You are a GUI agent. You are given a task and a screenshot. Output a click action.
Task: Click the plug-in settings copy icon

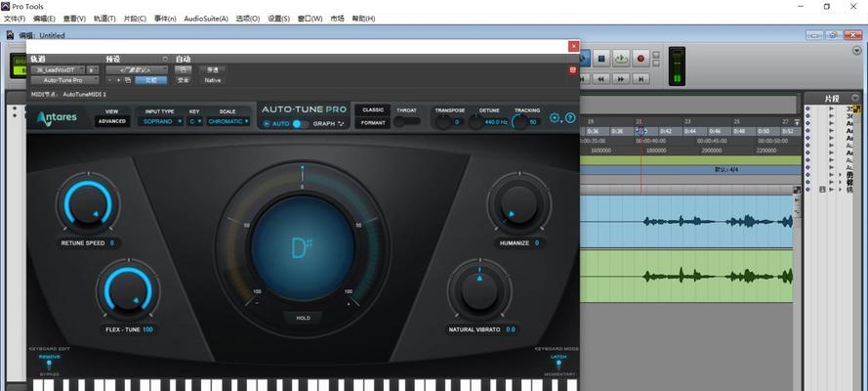click(x=128, y=80)
